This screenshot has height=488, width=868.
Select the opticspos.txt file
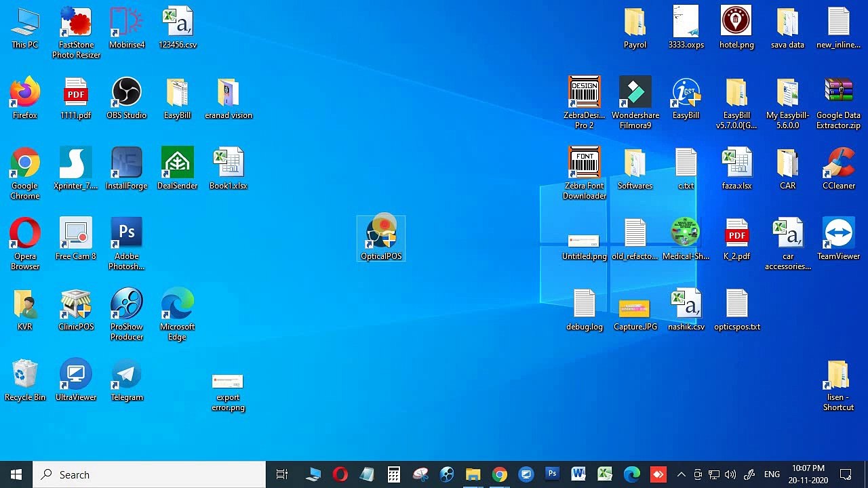(737, 310)
